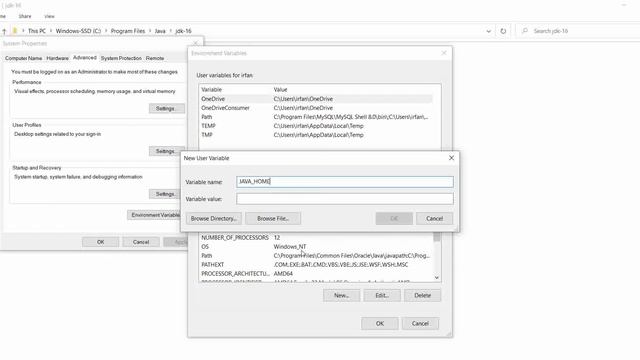Close the New User Variable dialog
This screenshot has width=640, height=360.
pyautogui.click(x=451, y=158)
